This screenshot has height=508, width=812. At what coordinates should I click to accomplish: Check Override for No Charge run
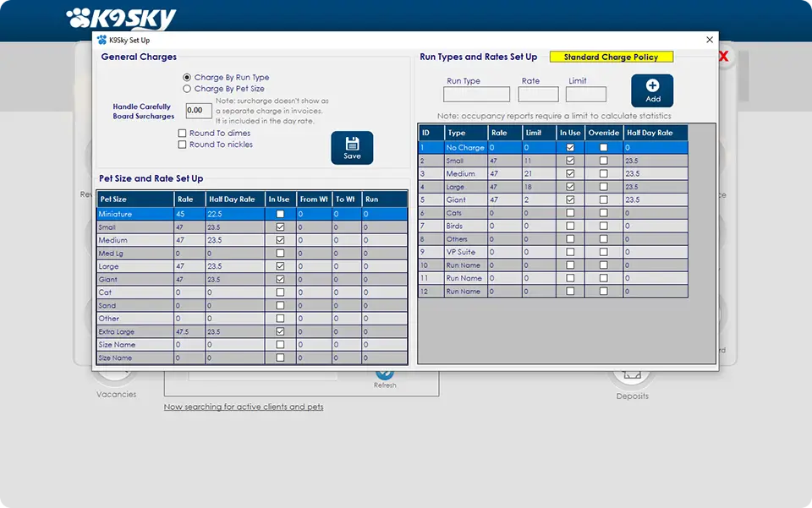pyautogui.click(x=603, y=147)
